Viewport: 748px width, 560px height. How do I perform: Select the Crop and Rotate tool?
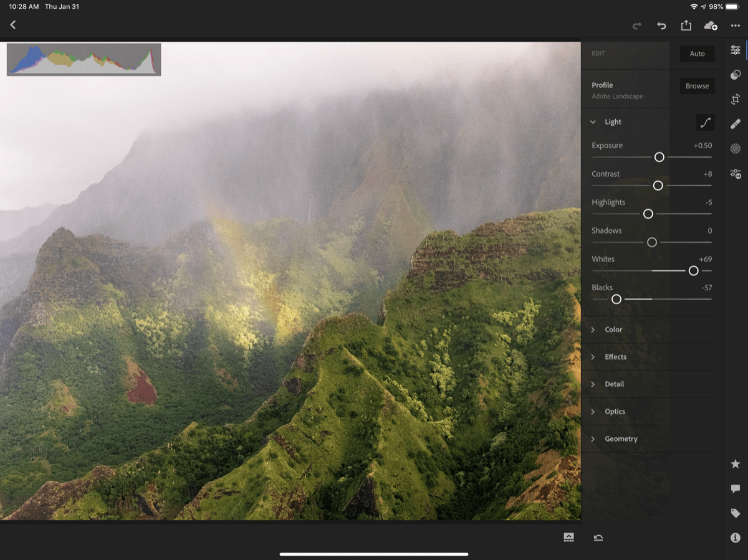pyautogui.click(x=736, y=99)
